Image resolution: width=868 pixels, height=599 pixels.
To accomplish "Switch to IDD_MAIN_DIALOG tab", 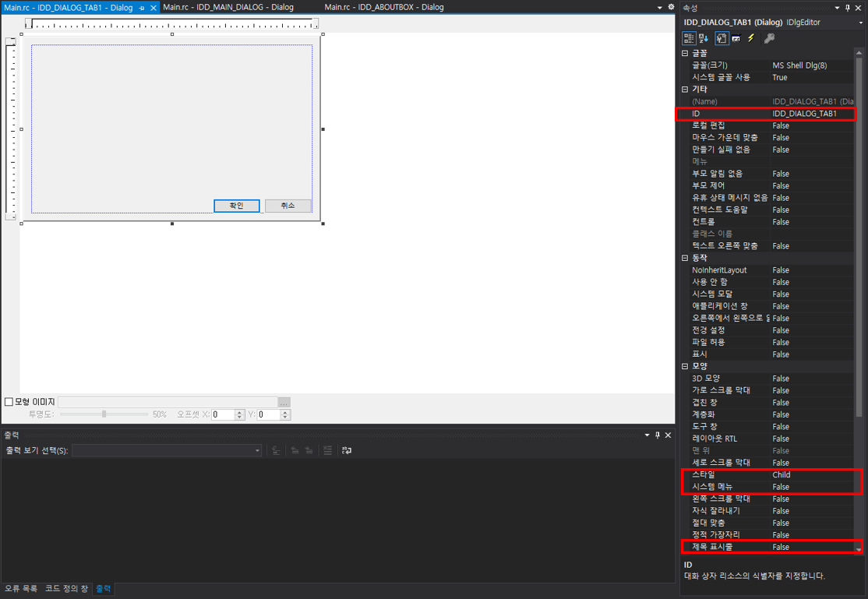I will coord(228,7).
